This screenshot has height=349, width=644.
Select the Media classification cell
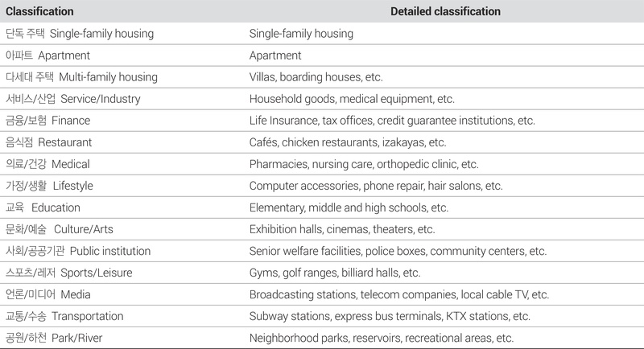[x=45, y=294]
